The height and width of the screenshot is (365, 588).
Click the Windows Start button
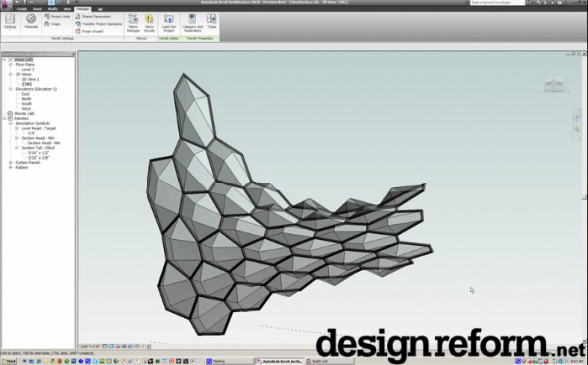point(9,361)
